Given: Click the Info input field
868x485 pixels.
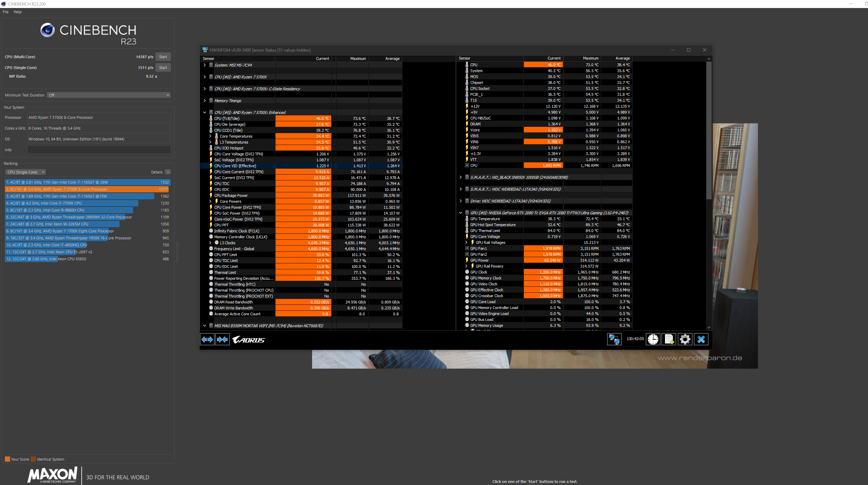Looking at the screenshot, I should pos(99,150).
